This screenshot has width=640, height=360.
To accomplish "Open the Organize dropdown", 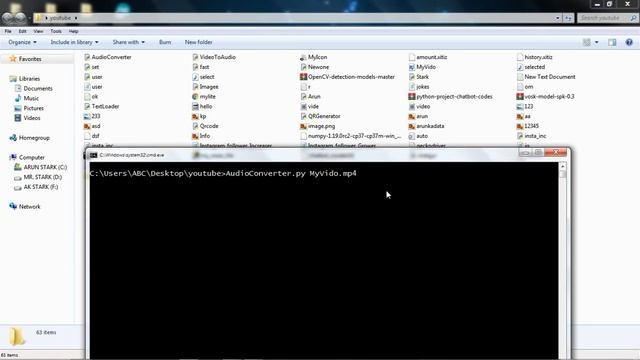I will click(22, 42).
